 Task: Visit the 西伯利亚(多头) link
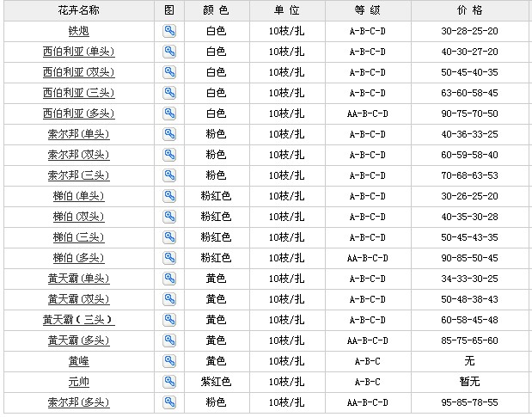pyautogui.click(x=79, y=113)
